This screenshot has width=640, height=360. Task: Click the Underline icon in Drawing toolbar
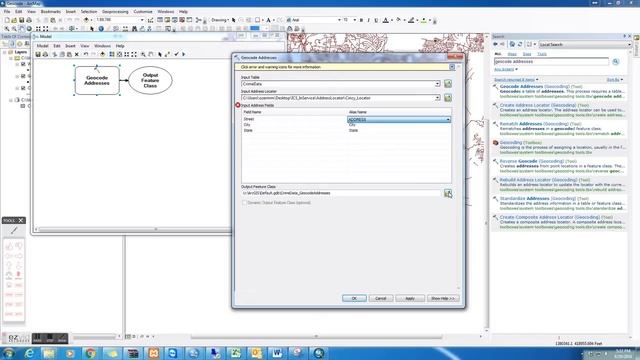(x=376, y=20)
